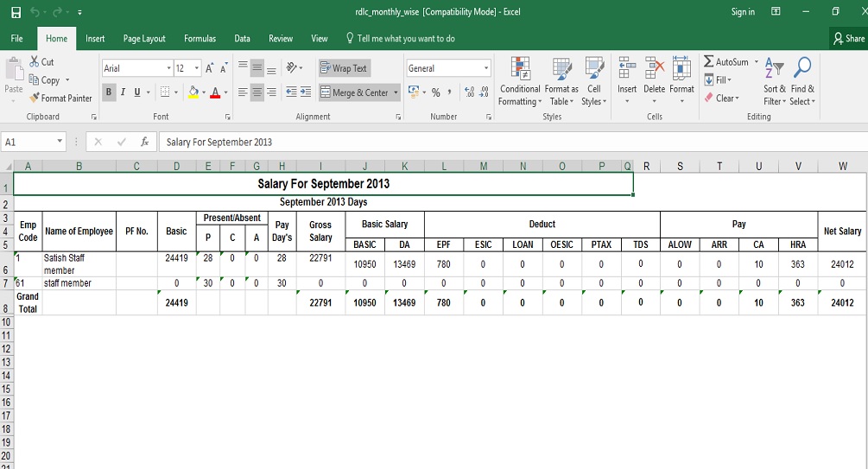The width and height of the screenshot is (868, 469).
Task: Click Sign in link in title bar
Action: pos(742,12)
